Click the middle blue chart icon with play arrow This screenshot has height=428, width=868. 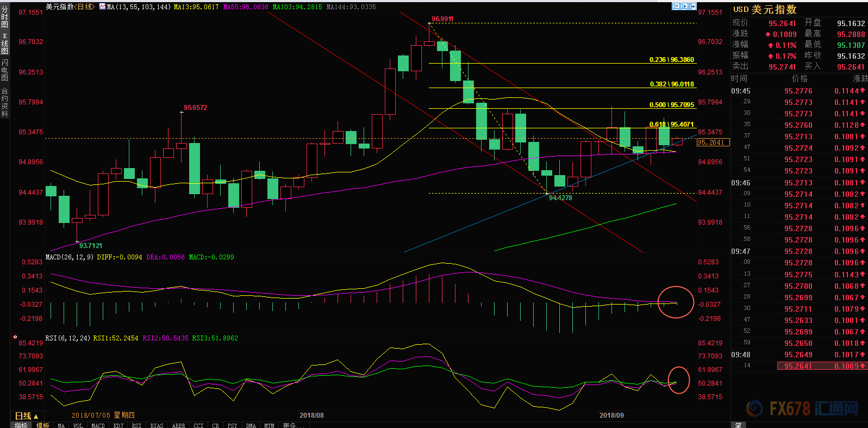pos(684,7)
